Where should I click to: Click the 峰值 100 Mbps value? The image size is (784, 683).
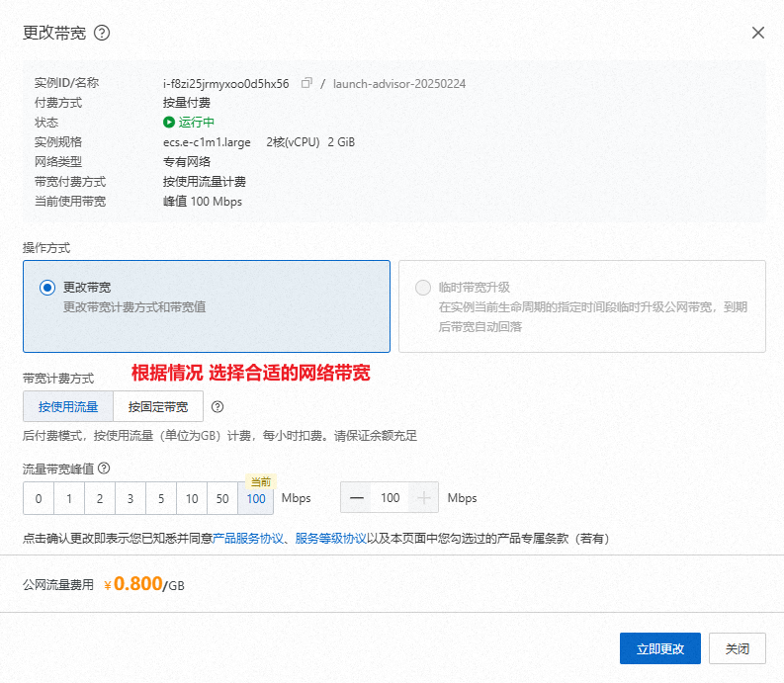[203, 202]
